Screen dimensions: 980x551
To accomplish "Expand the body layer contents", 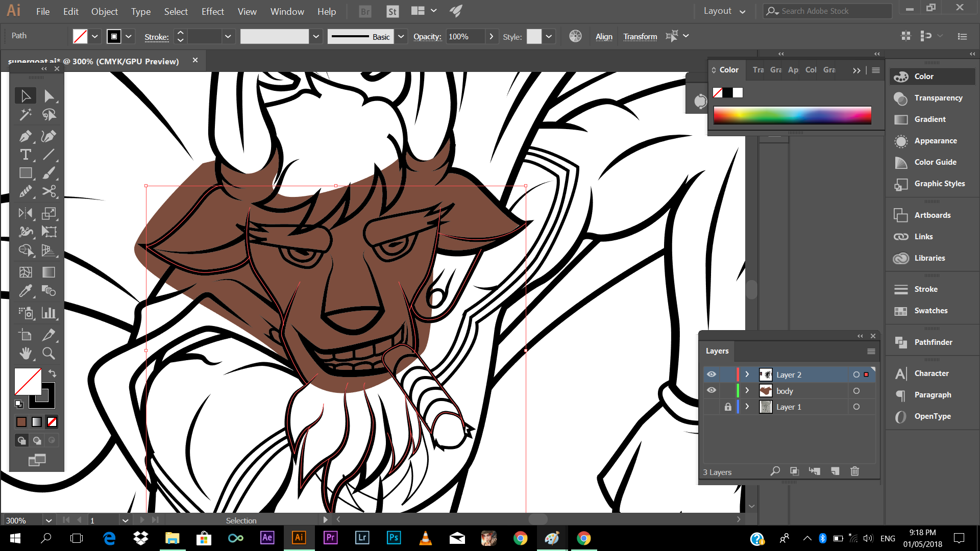I will pos(747,391).
